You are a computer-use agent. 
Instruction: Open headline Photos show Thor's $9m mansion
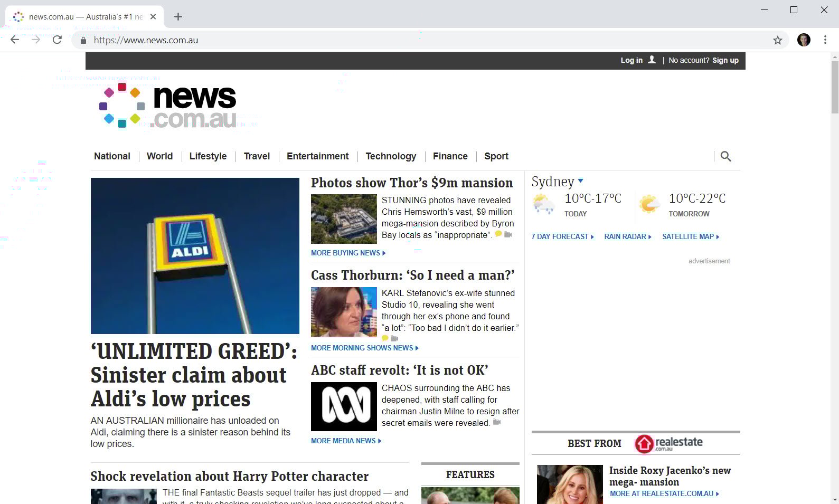412,183
